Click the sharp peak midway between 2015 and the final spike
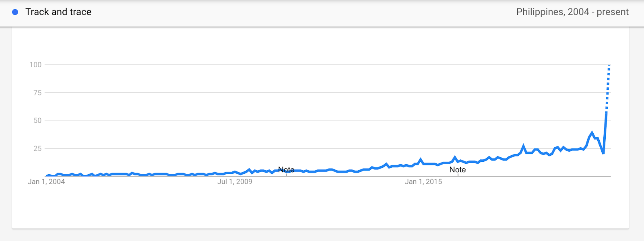 523,146
